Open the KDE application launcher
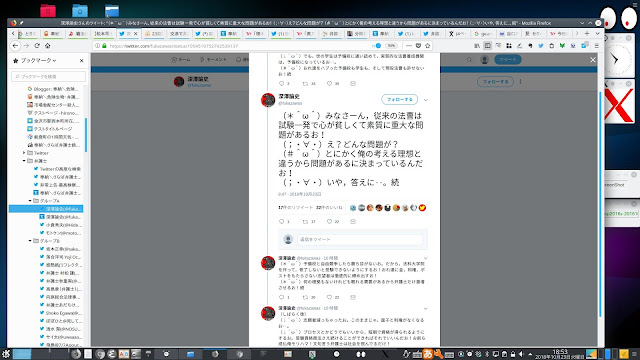The width and height of the screenshot is (640, 360). [6, 354]
